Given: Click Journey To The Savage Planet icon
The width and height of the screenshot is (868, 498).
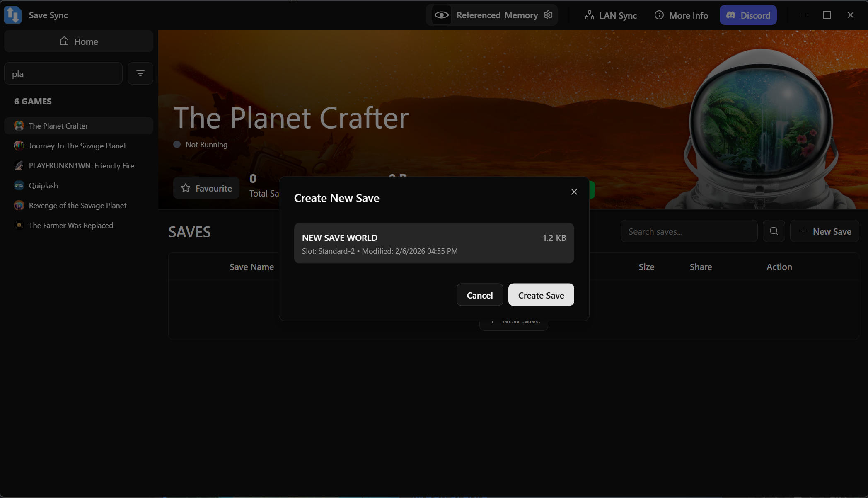Looking at the screenshot, I should click(x=19, y=146).
